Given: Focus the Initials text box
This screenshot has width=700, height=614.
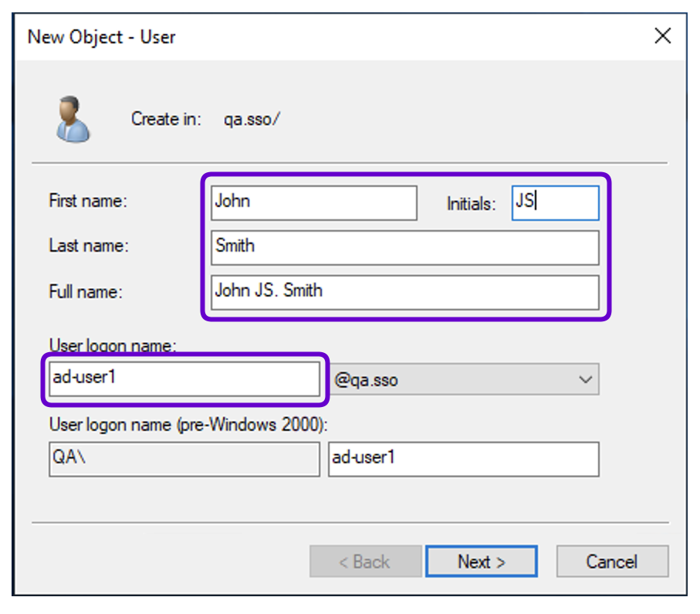Looking at the screenshot, I should click(555, 202).
